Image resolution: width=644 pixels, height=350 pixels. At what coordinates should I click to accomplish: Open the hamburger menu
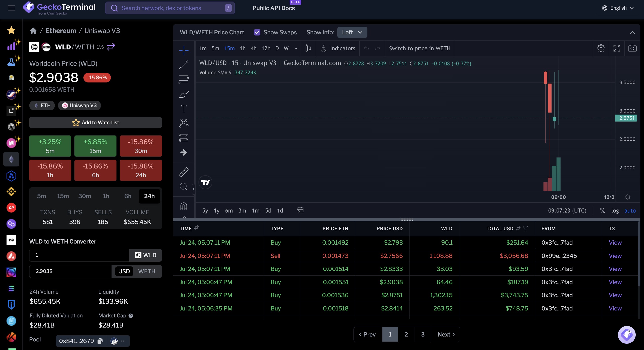coord(11,8)
